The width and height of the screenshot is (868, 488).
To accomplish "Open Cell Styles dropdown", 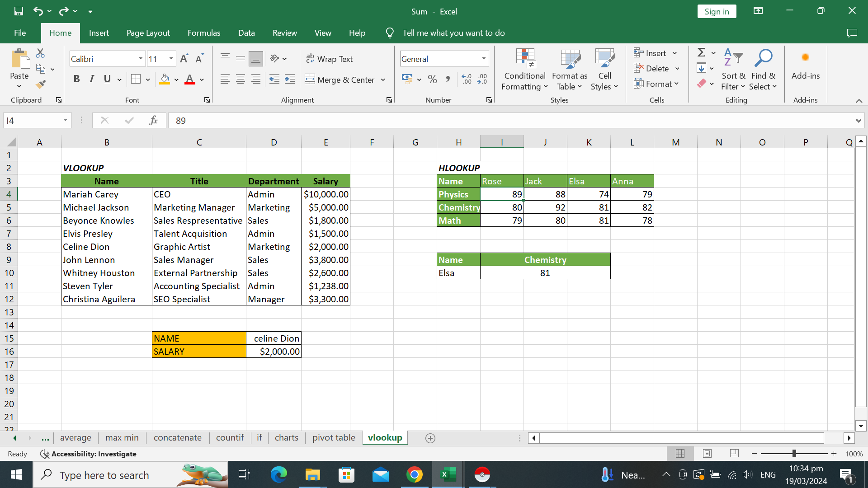I will coord(604,69).
